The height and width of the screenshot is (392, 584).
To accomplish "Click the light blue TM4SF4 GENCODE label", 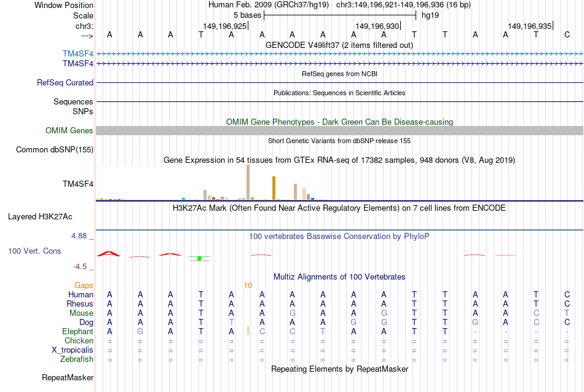I will tap(78, 54).
